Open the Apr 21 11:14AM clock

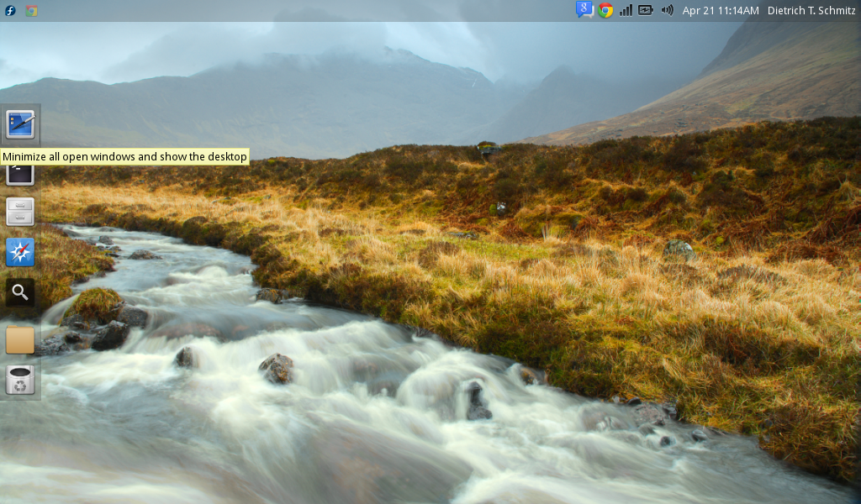pos(721,10)
